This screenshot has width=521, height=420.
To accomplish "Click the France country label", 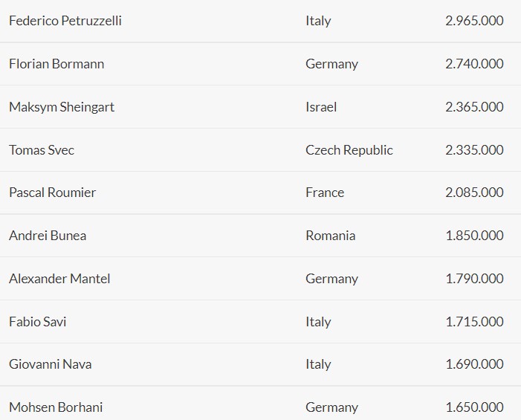I will (325, 193).
